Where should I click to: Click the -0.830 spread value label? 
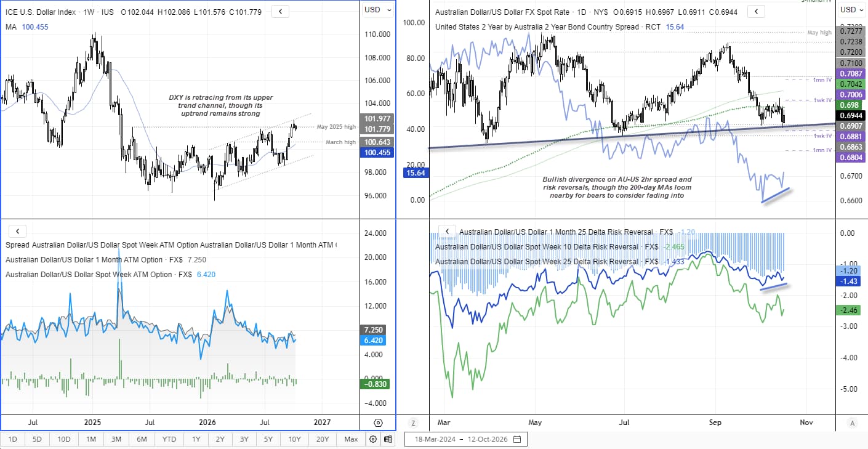click(376, 385)
